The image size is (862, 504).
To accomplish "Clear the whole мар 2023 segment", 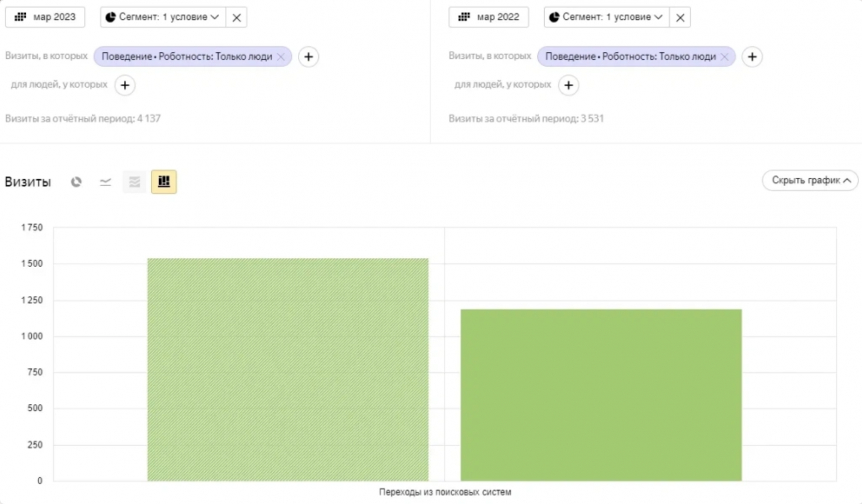I will point(237,17).
